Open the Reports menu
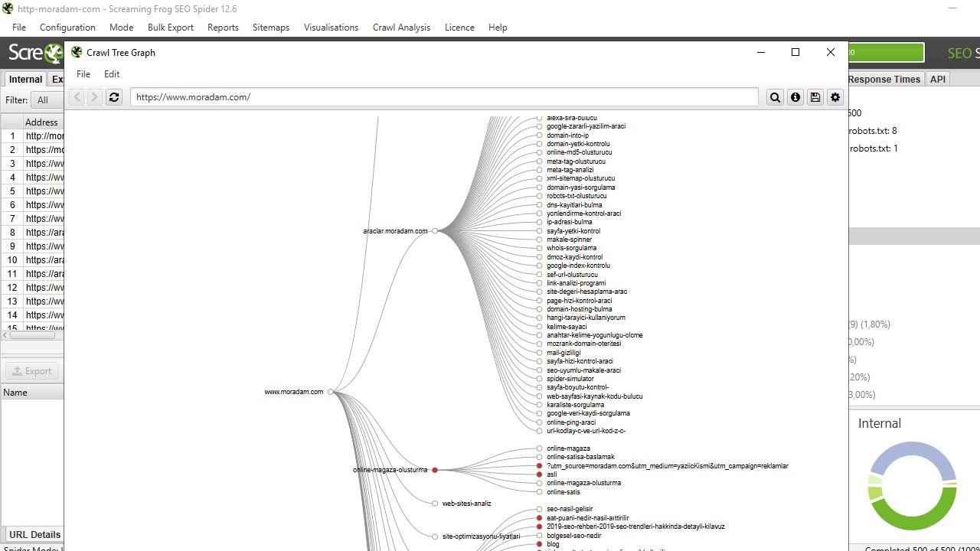 (x=223, y=27)
